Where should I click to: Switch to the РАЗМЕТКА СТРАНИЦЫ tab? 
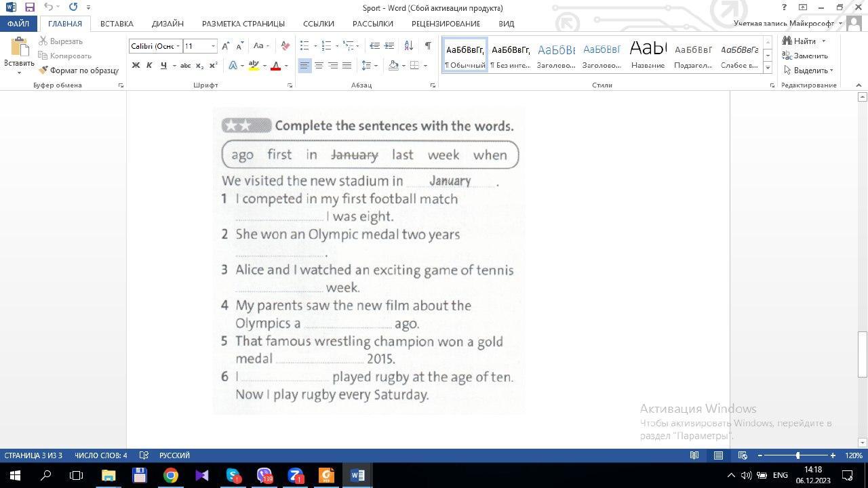[x=243, y=23]
